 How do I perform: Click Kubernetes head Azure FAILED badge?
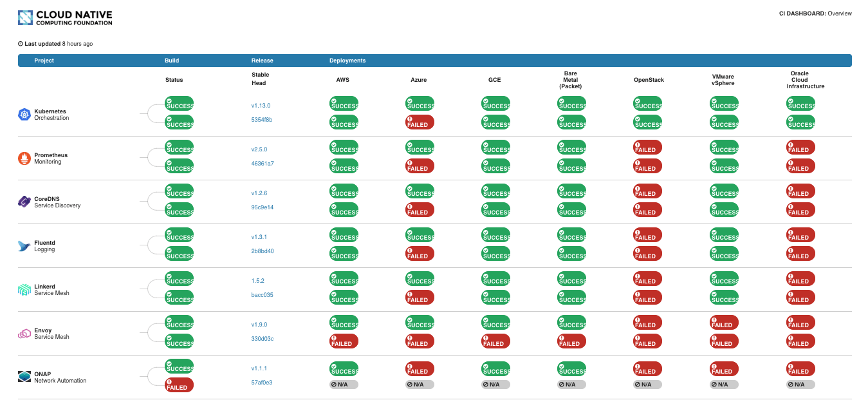click(420, 122)
